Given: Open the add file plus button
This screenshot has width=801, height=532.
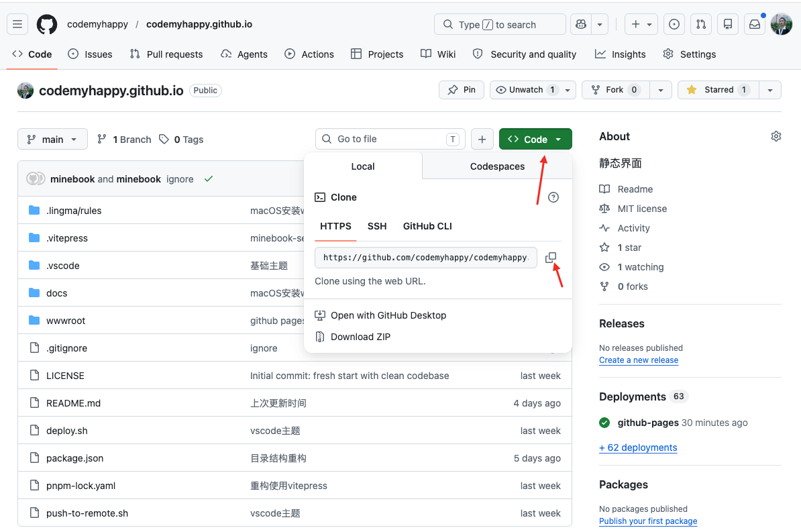Looking at the screenshot, I should [x=482, y=139].
